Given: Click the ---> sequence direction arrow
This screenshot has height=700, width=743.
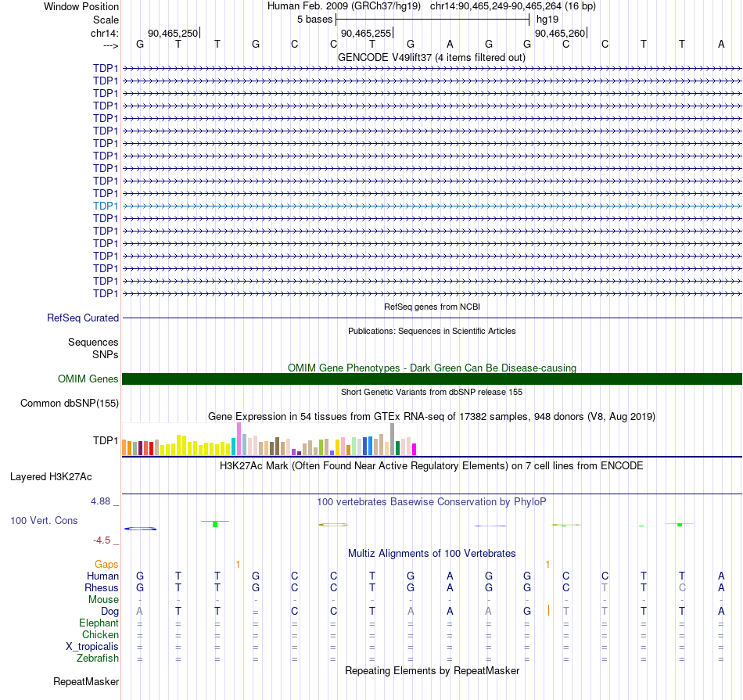Looking at the screenshot, I should click(x=110, y=45).
